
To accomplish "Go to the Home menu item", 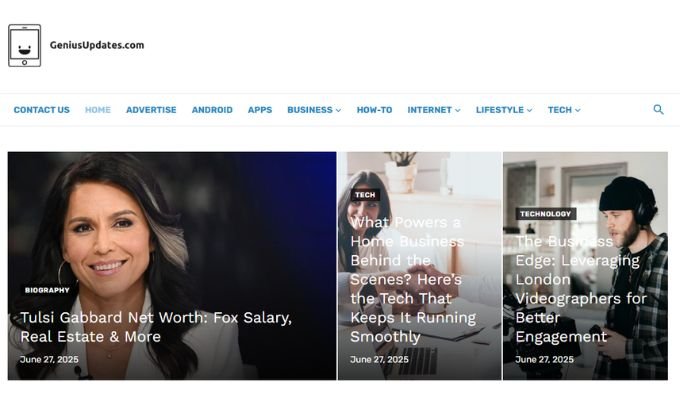I will click(98, 110).
